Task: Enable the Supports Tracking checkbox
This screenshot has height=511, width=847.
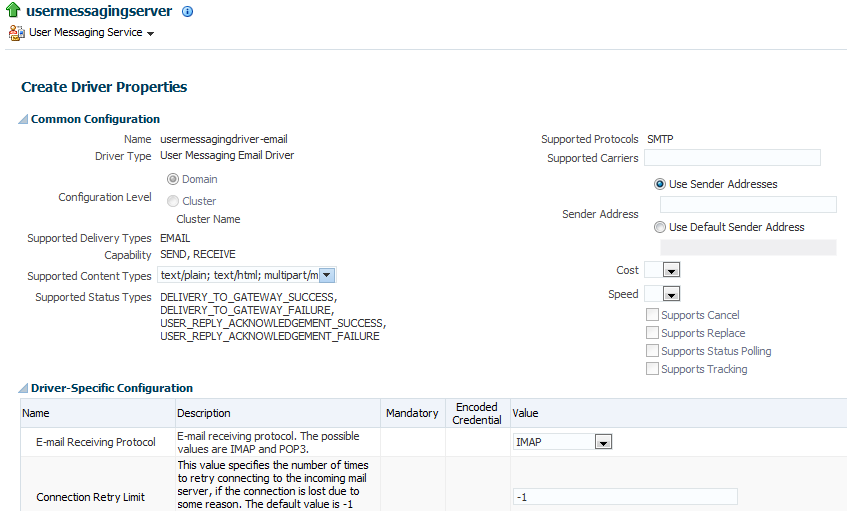Action: pyautogui.click(x=652, y=369)
